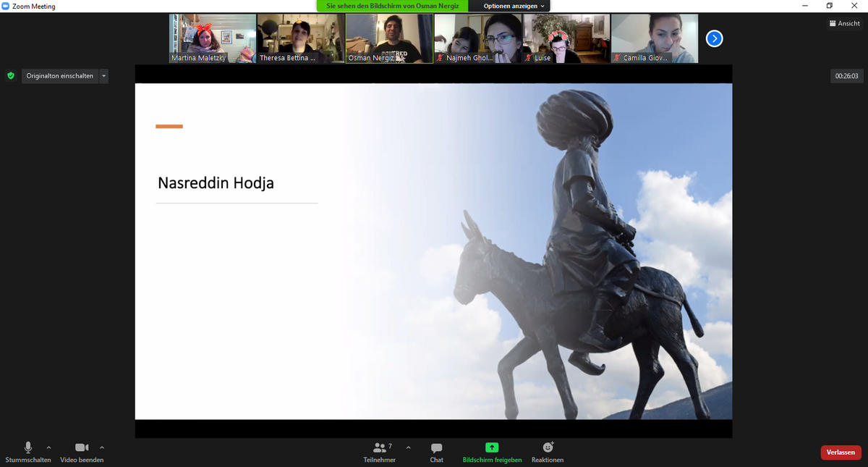Image resolution: width=868 pixels, height=467 pixels.
Task: Select Camilla's video thumbnail
Action: click(x=654, y=38)
